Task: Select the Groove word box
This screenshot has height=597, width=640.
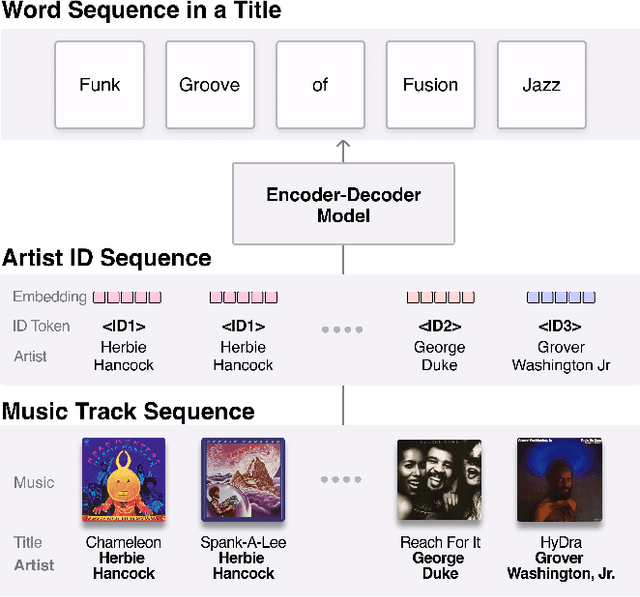Action: click(209, 85)
